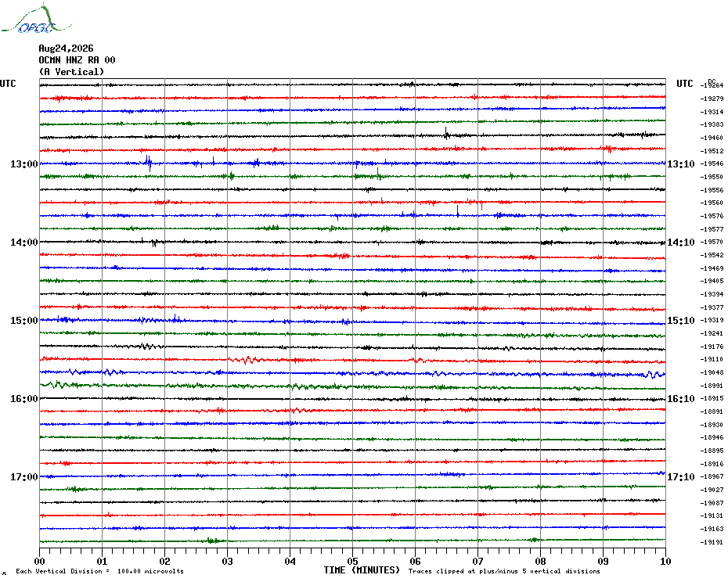Click the 16:10 time label
Screen dimensions: 728x582
click(681, 399)
